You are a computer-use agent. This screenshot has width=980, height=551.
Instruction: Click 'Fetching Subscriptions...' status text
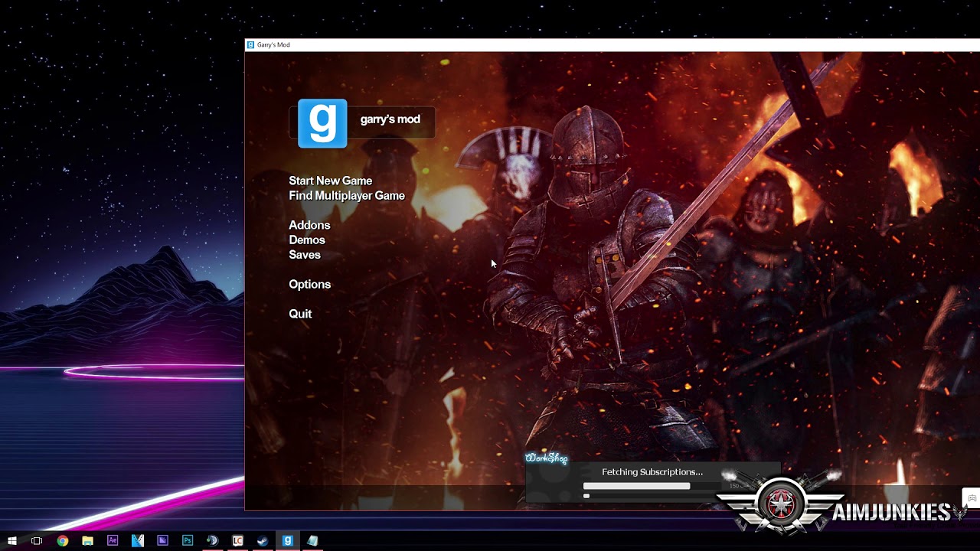click(x=652, y=472)
